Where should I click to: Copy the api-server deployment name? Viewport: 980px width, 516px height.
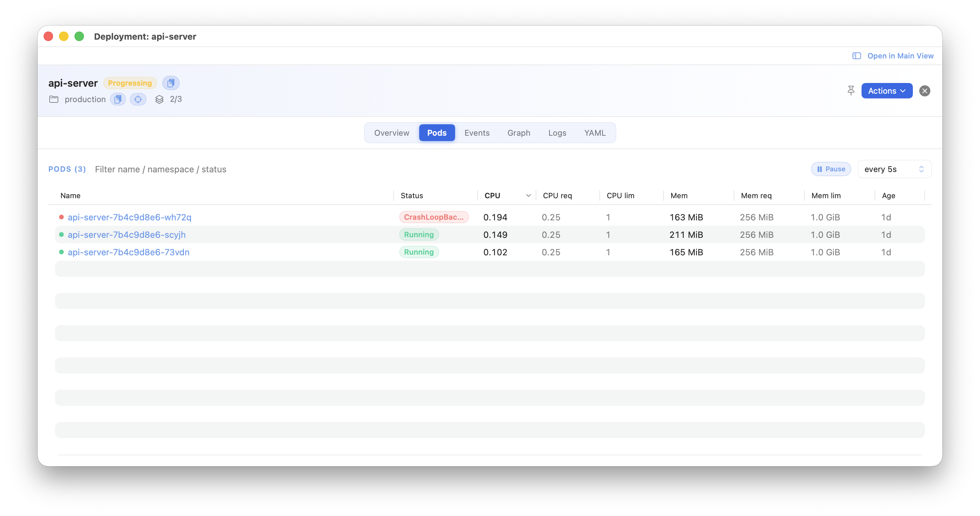pyautogui.click(x=171, y=83)
